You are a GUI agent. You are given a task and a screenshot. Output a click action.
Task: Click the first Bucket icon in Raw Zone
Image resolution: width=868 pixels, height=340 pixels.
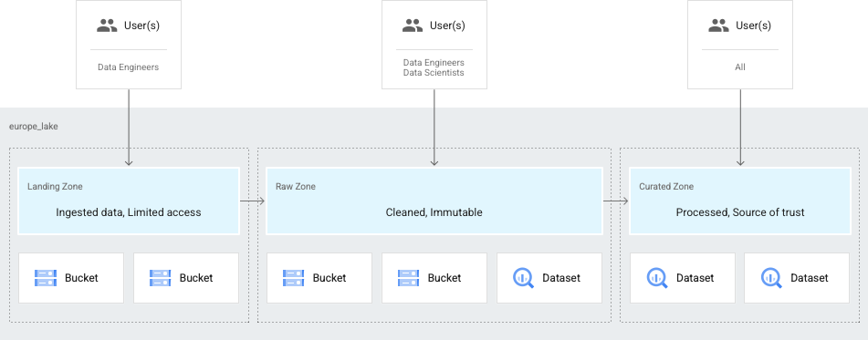[293, 278]
